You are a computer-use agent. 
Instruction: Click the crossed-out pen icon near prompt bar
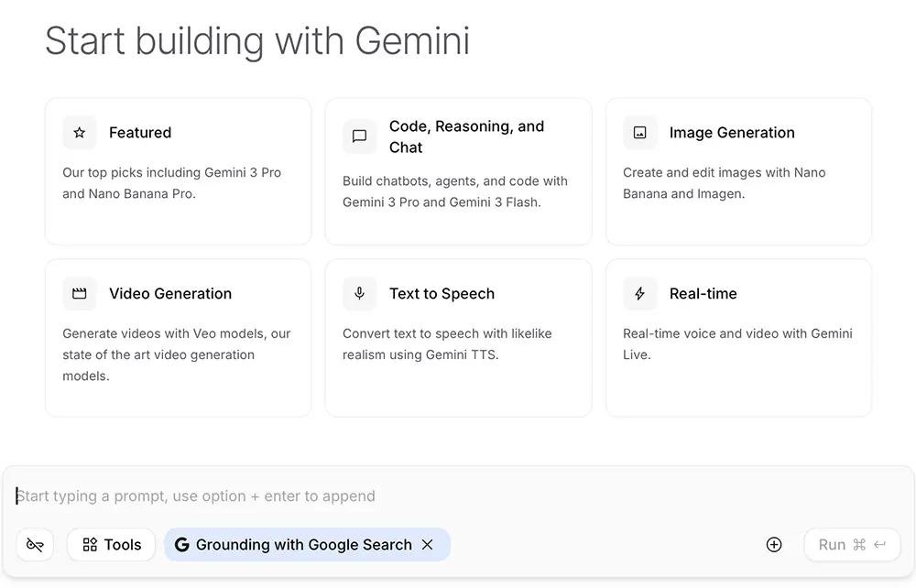tap(35, 544)
